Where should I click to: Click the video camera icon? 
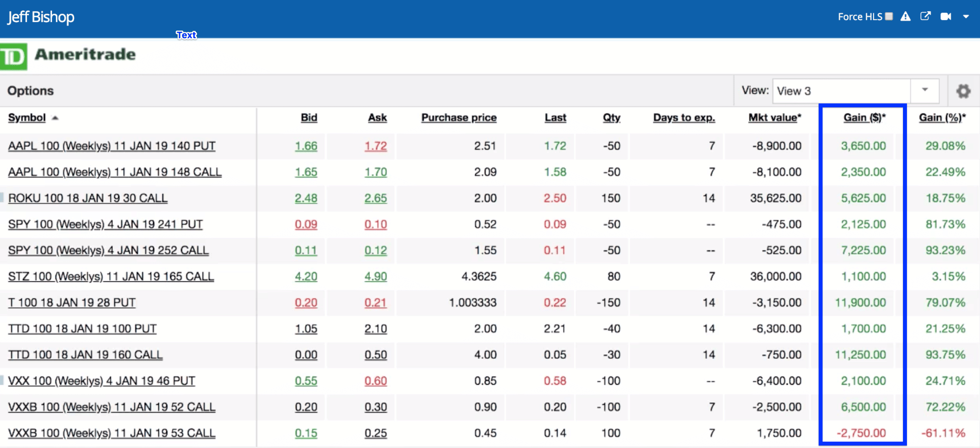click(x=946, y=17)
